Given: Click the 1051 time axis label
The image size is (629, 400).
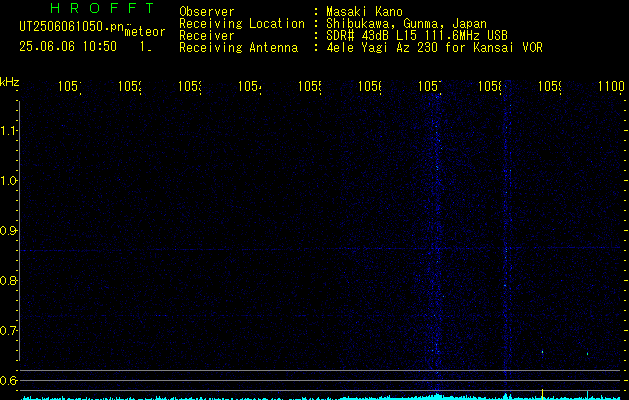Looking at the screenshot, I should 70,86.
